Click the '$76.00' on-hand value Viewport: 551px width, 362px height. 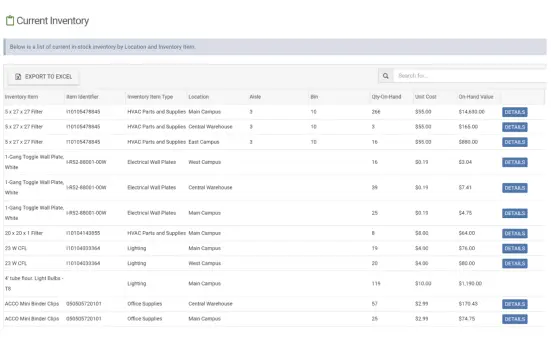coord(467,248)
